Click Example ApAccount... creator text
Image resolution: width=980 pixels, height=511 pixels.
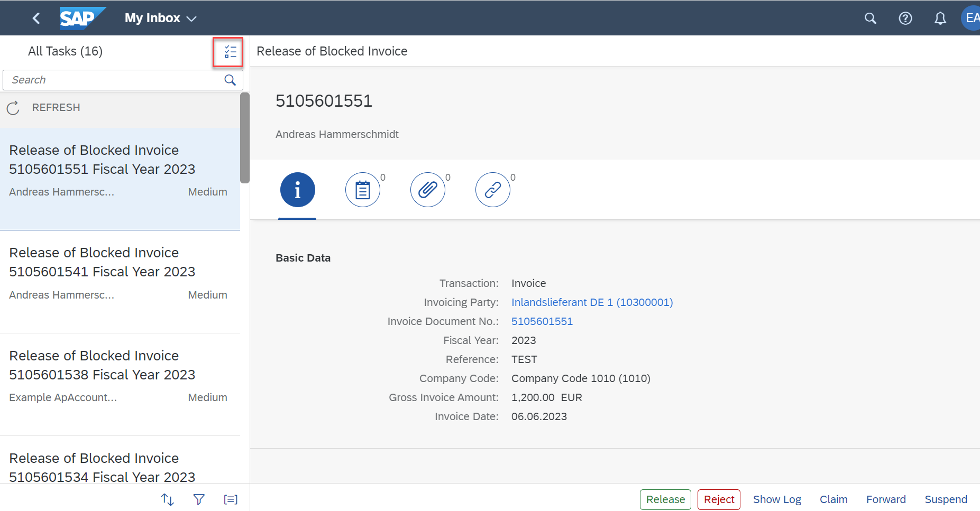[63, 397]
